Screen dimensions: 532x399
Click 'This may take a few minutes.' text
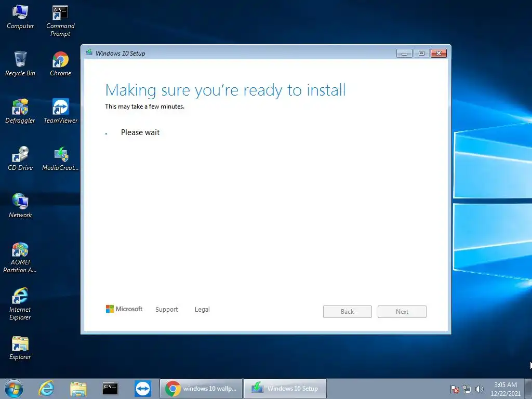pyautogui.click(x=144, y=107)
